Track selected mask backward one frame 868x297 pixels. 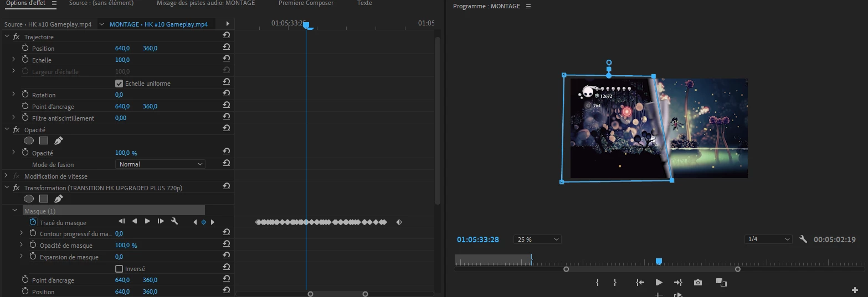coord(121,221)
